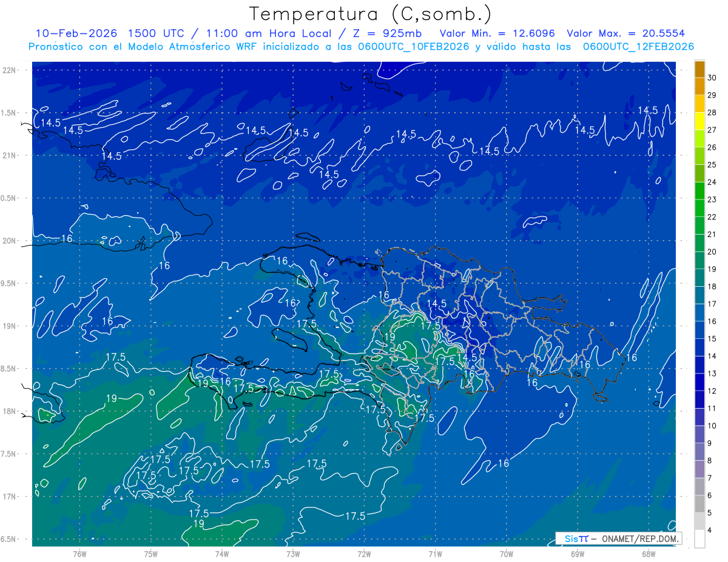
Task: Click the "73W" longitude label
Action: 293,554
